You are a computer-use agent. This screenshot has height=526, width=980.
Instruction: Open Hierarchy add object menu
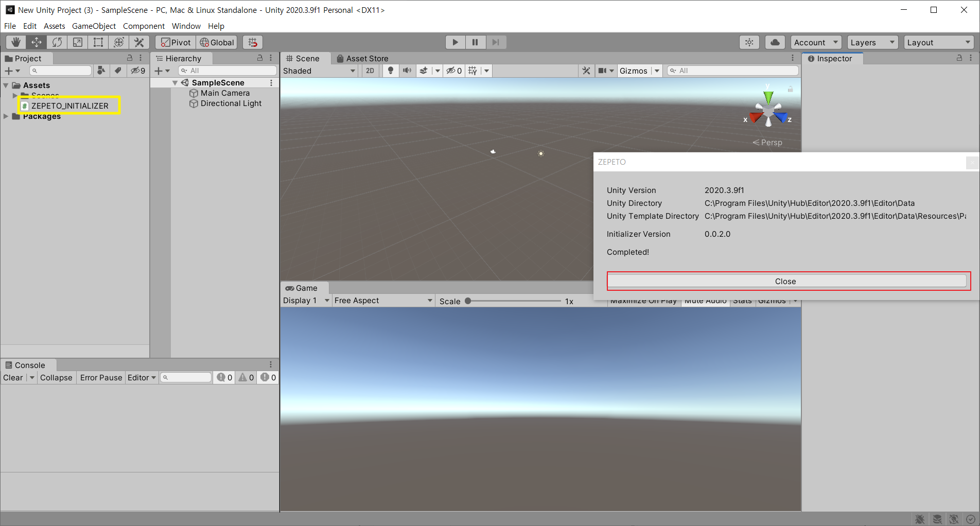coord(162,71)
